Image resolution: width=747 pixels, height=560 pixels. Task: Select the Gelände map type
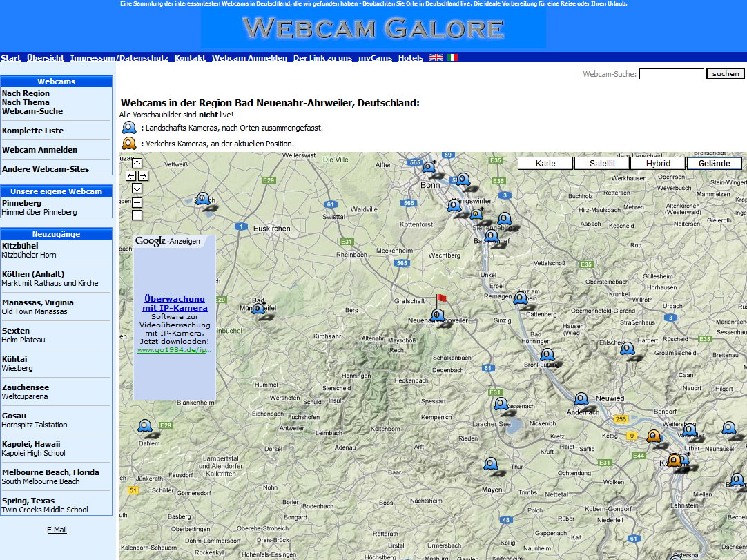pos(714,164)
